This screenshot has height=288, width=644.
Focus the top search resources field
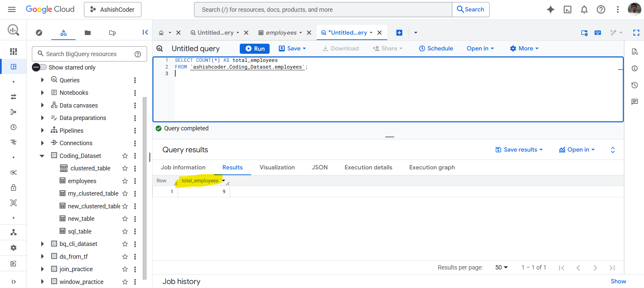pyautogui.click(x=323, y=9)
